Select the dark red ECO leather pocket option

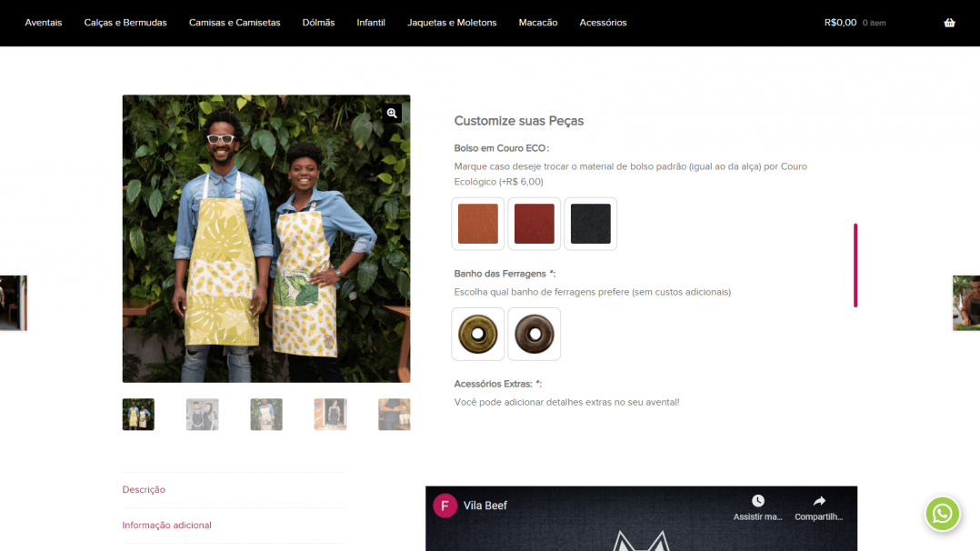click(x=534, y=224)
